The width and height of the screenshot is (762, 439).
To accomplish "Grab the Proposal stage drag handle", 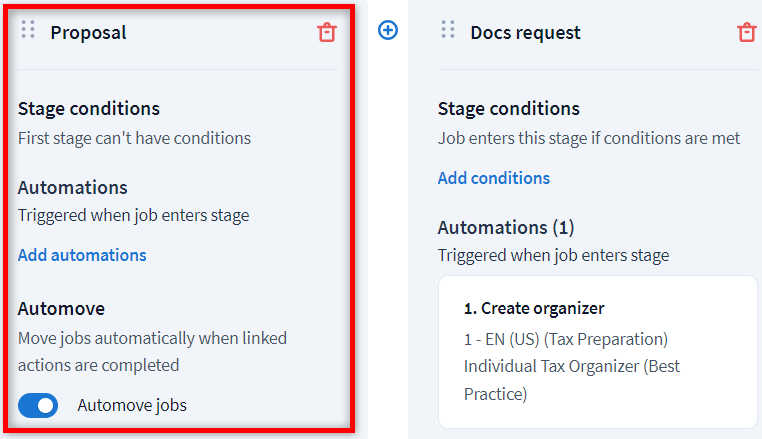I will coord(28,30).
